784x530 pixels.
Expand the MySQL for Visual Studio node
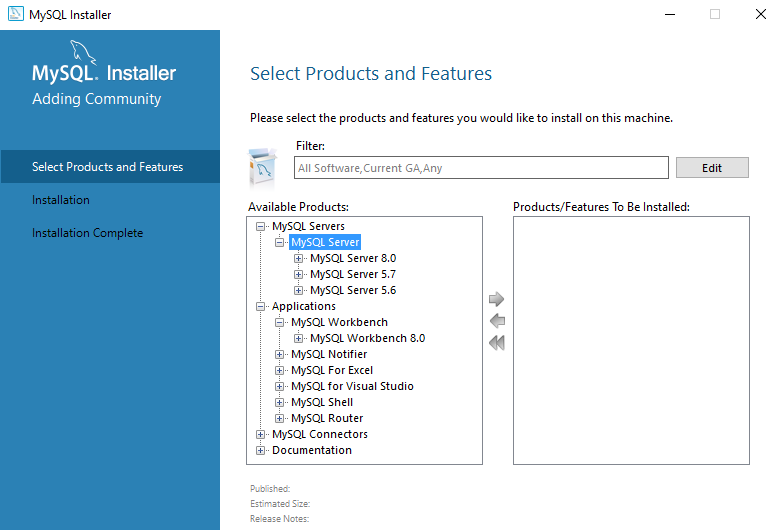[280, 386]
